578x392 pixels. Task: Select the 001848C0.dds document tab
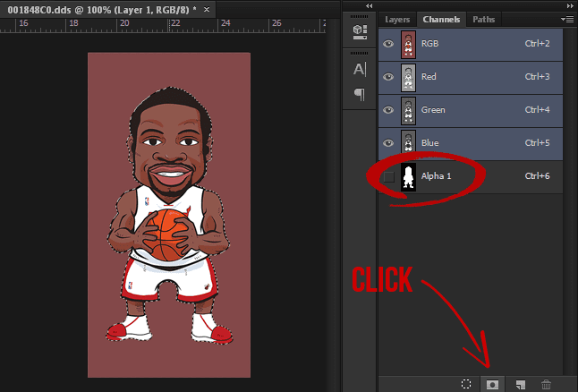coord(102,10)
